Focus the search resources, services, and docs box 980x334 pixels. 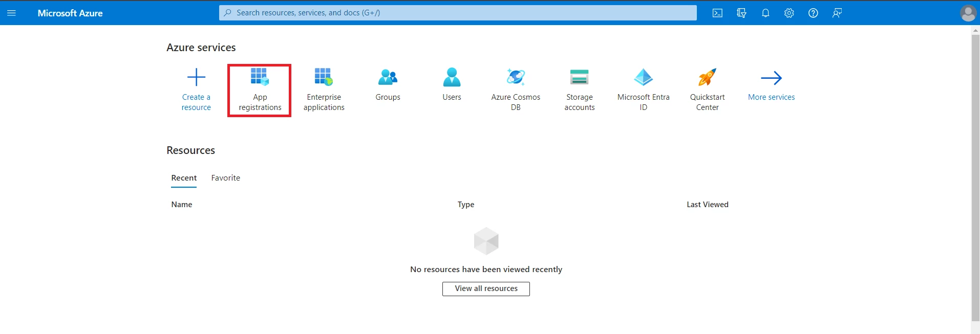(x=458, y=13)
